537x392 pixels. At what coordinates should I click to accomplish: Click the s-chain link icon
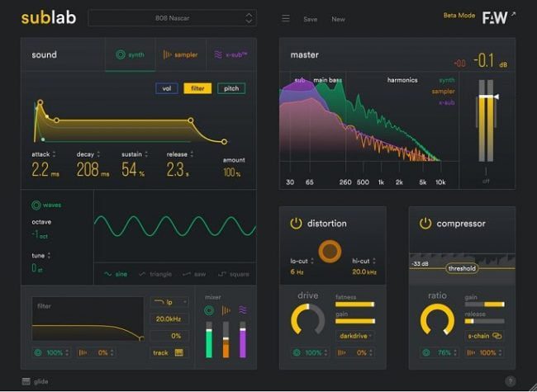497,336
